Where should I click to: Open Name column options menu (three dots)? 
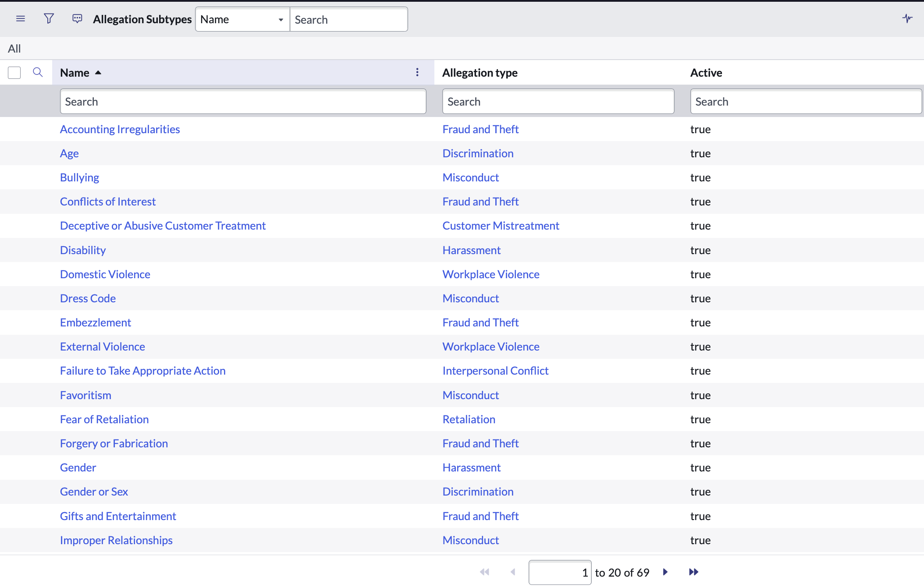coord(417,72)
